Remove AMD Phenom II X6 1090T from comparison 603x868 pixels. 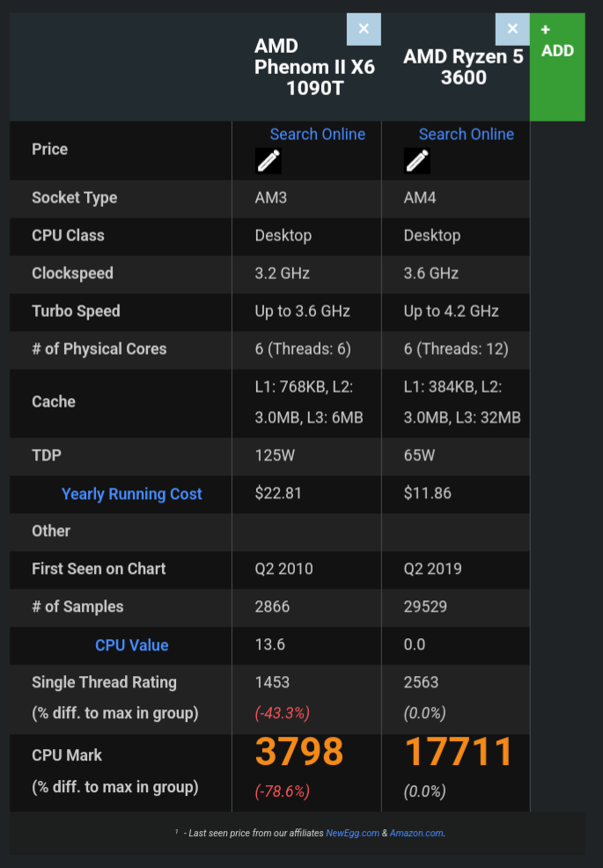[x=364, y=29]
